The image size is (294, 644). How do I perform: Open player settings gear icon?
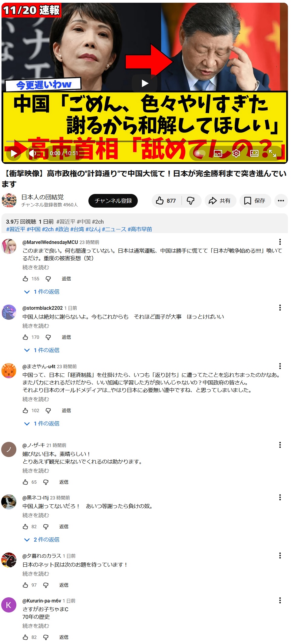(236, 153)
